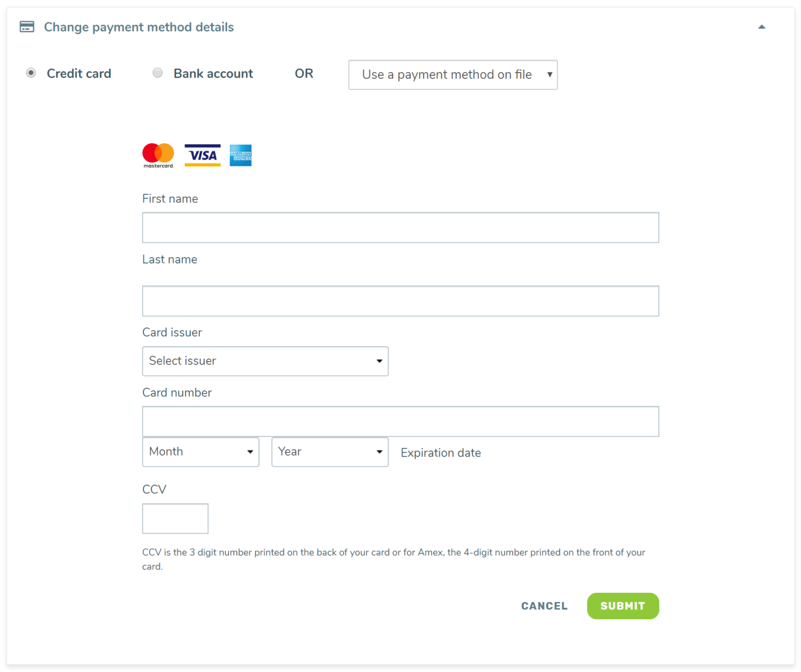801x672 pixels.
Task: Click the credit card icon beside the header
Action: click(x=27, y=27)
